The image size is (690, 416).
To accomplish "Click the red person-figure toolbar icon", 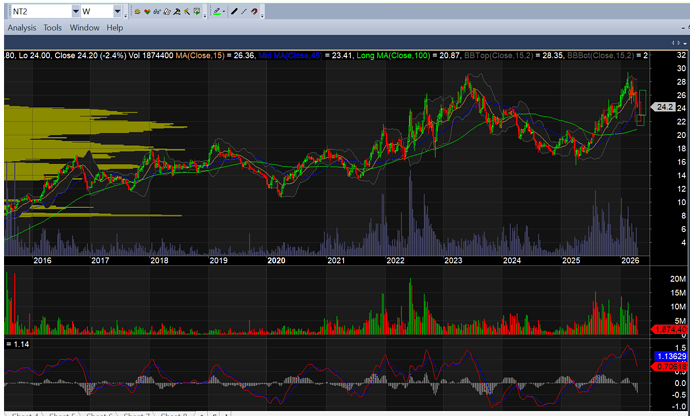I will click(x=177, y=12).
